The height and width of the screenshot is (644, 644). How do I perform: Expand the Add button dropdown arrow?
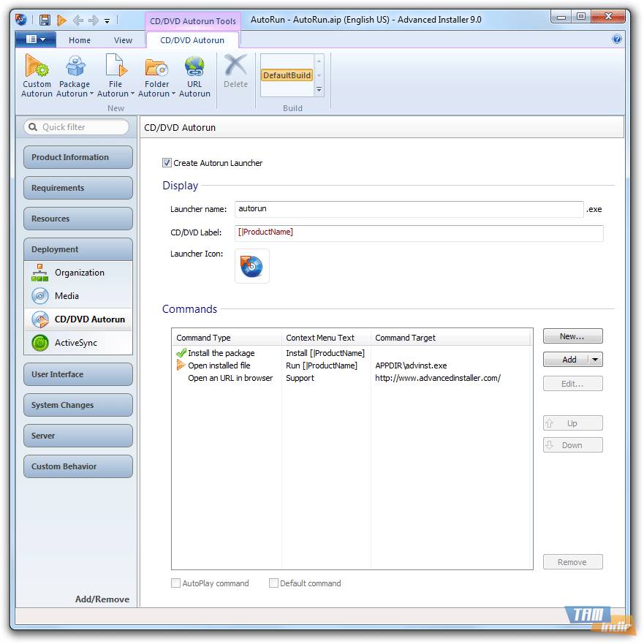(x=596, y=360)
